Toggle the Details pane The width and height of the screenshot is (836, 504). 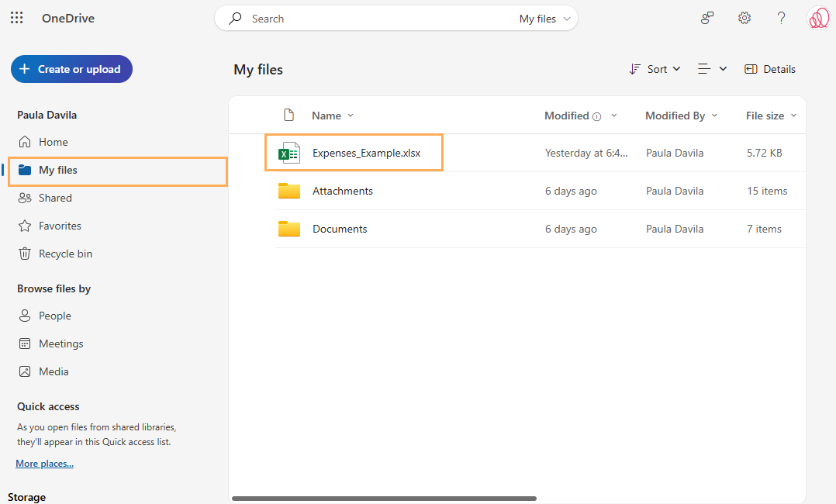(x=769, y=69)
